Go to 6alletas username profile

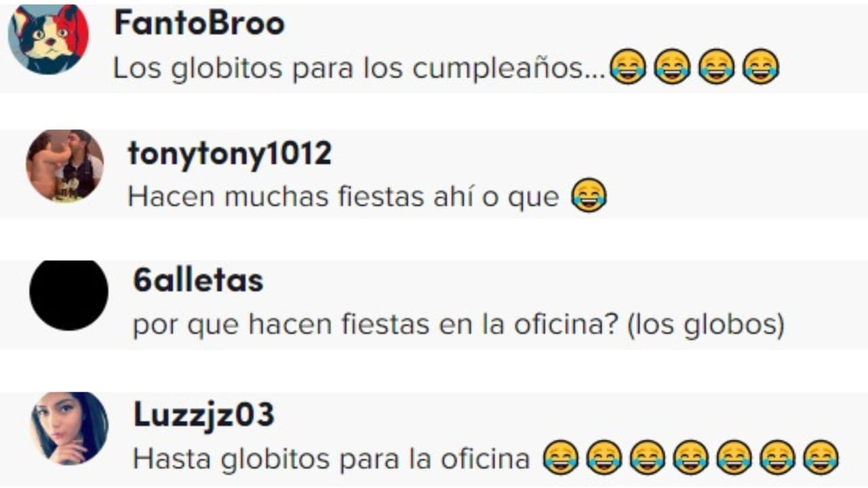(x=198, y=281)
